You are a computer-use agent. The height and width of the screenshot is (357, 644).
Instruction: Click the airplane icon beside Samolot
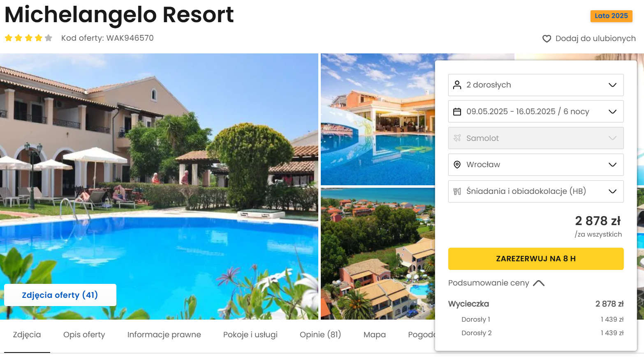tap(457, 138)
